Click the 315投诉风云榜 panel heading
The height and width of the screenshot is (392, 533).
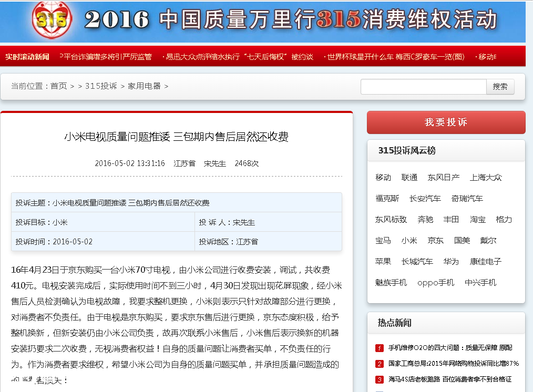coord(407,150)
